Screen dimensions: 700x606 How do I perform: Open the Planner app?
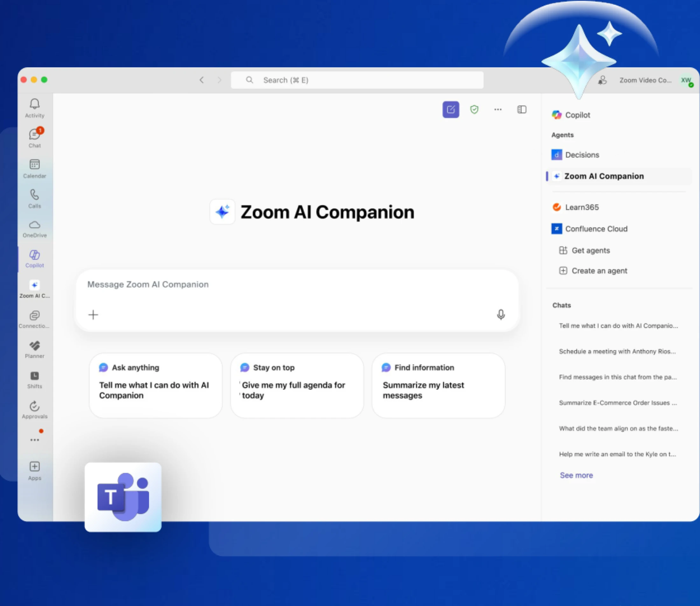pyautogui.click(x=35, y=349)
